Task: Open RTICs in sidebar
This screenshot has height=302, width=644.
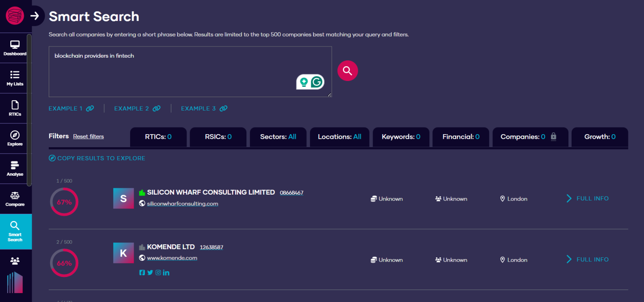Action: [x=15, y=108]
